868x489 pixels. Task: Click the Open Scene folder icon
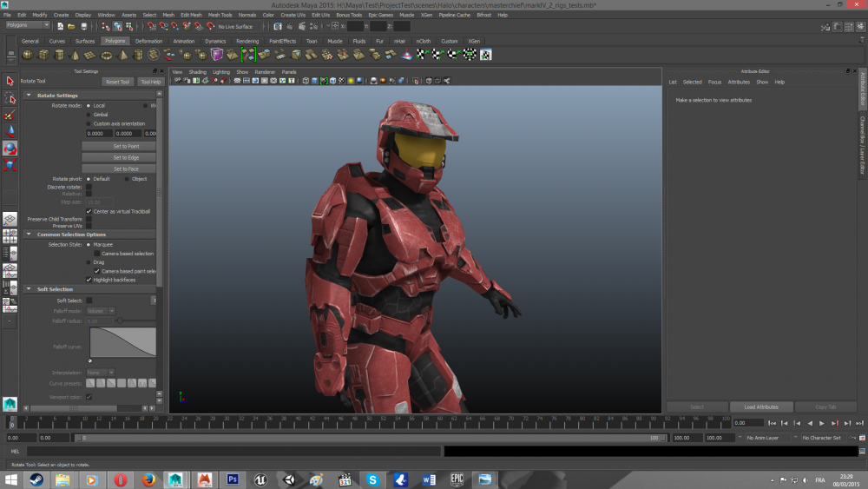71,26
